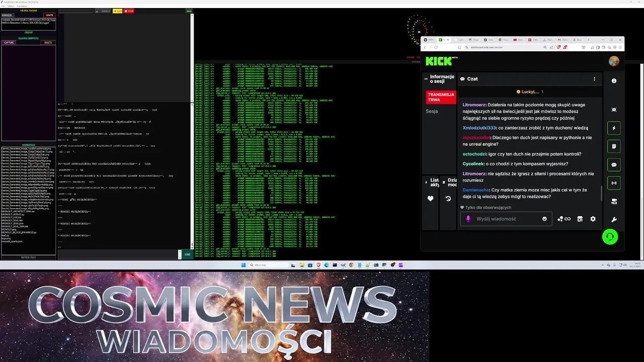Click the prompt input field next to SEND
This screenshot has height=362, width=644.
[119, 254]
